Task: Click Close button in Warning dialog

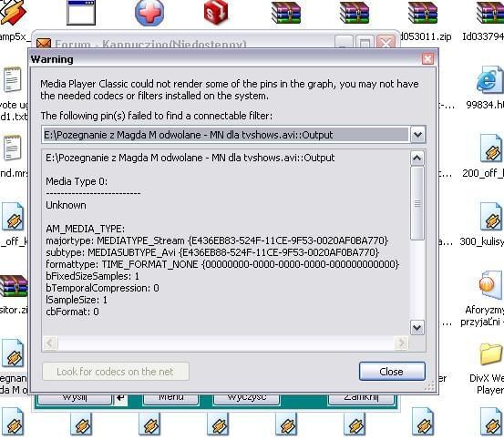Action: tap(392, 372)
